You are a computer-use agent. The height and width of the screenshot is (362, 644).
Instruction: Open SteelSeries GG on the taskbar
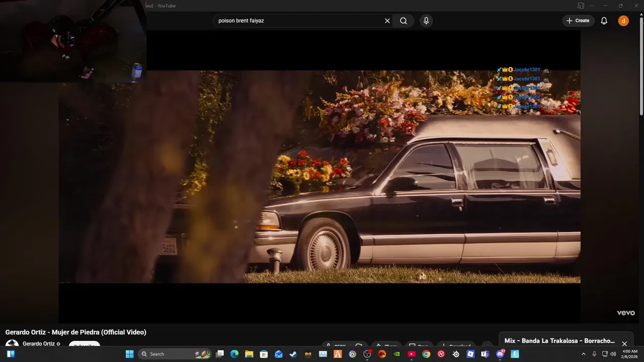[x=456, y=354]
